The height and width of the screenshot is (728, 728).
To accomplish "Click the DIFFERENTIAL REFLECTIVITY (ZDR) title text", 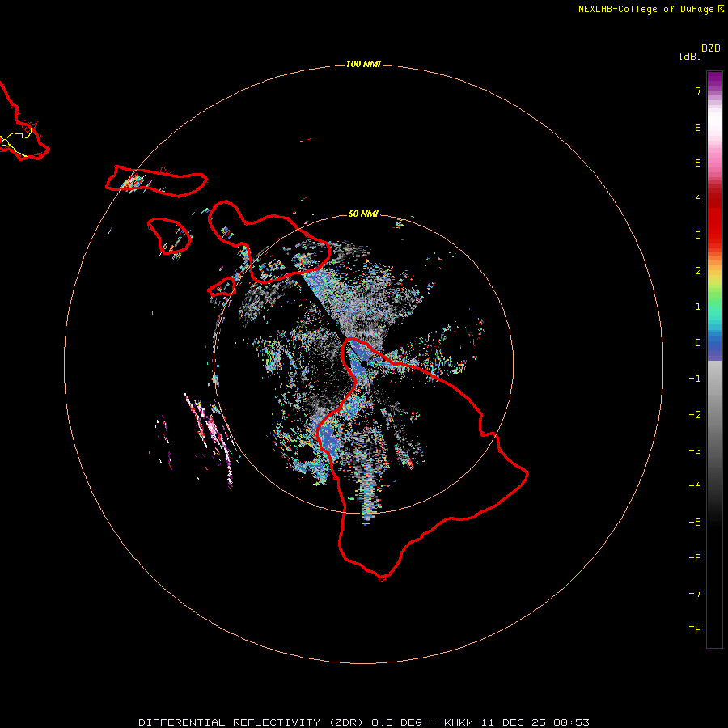I will pos(252,722).
